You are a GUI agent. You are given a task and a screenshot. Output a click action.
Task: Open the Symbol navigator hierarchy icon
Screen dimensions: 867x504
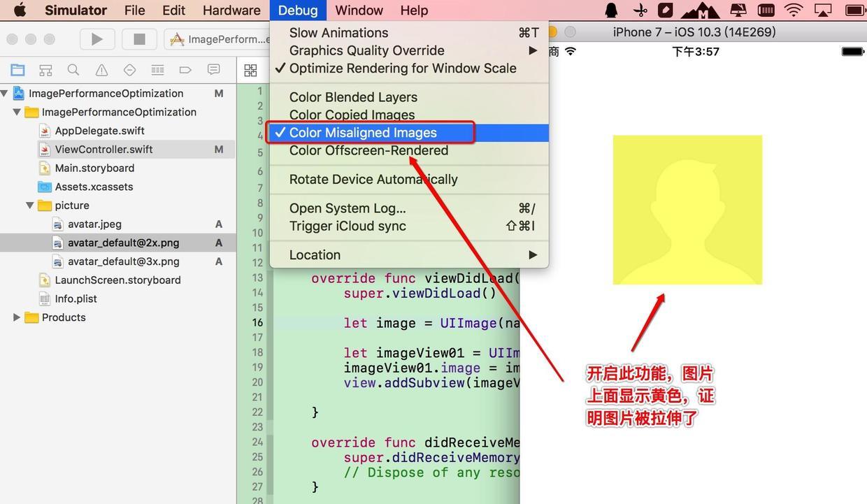tap(45, 70)
